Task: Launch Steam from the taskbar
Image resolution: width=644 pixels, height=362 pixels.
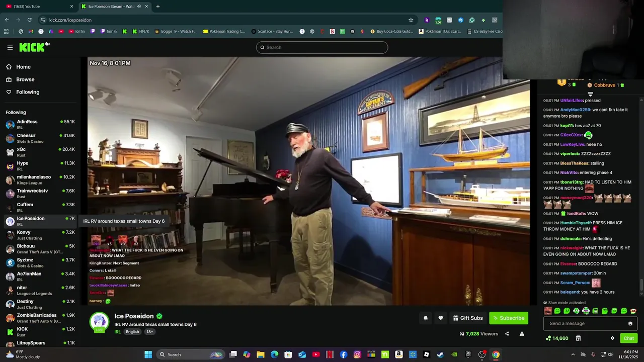Action: tap(440, 354)
